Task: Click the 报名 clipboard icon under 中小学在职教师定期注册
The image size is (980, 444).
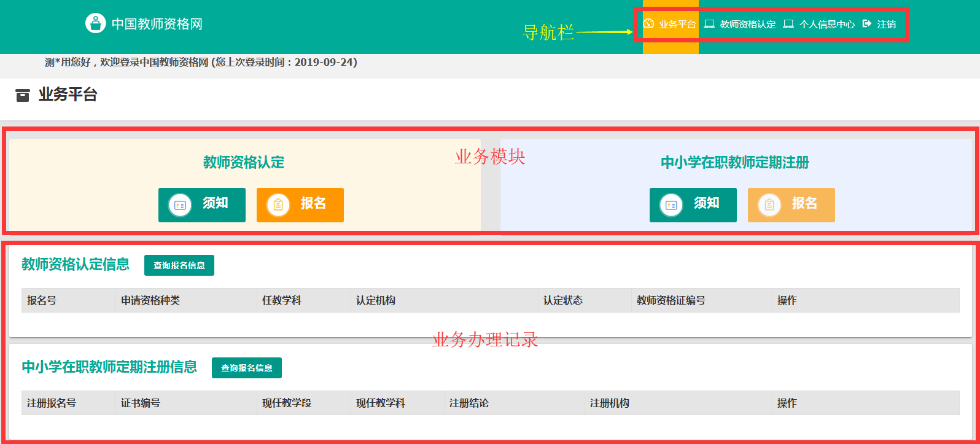Action: coord(769,205)
